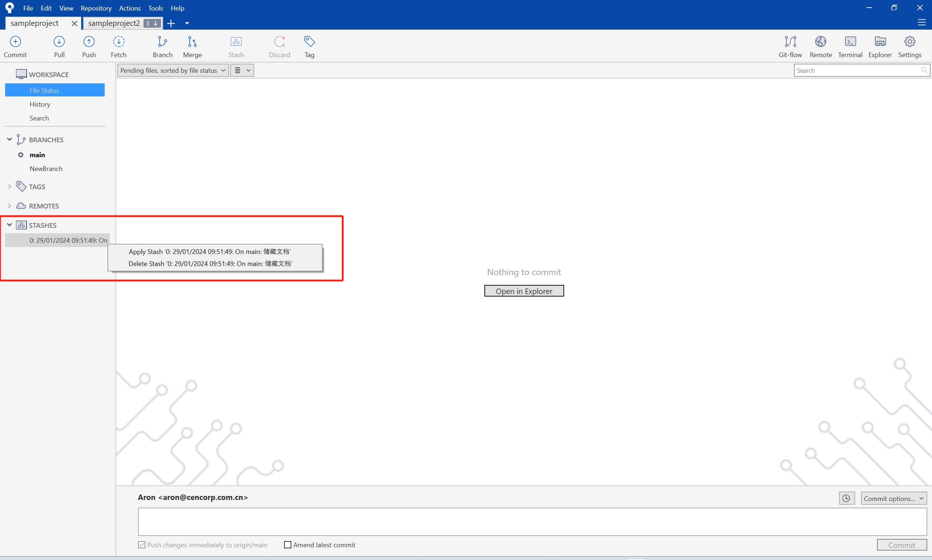
Task: Switch to sampleproject2 tab
Action: coord(114,23)
